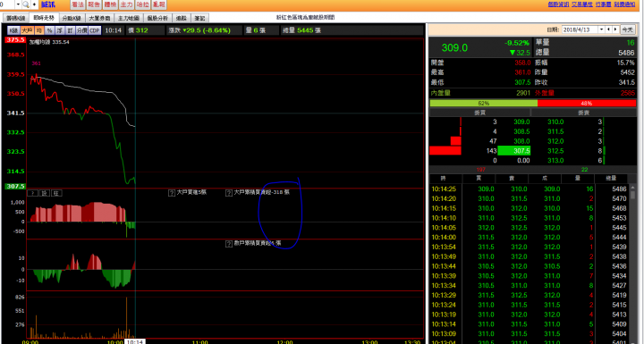The height and width of the screenshot is (344, 644).
Task: Switch to the 即時走勢 tab
Action: pos(44,18)
